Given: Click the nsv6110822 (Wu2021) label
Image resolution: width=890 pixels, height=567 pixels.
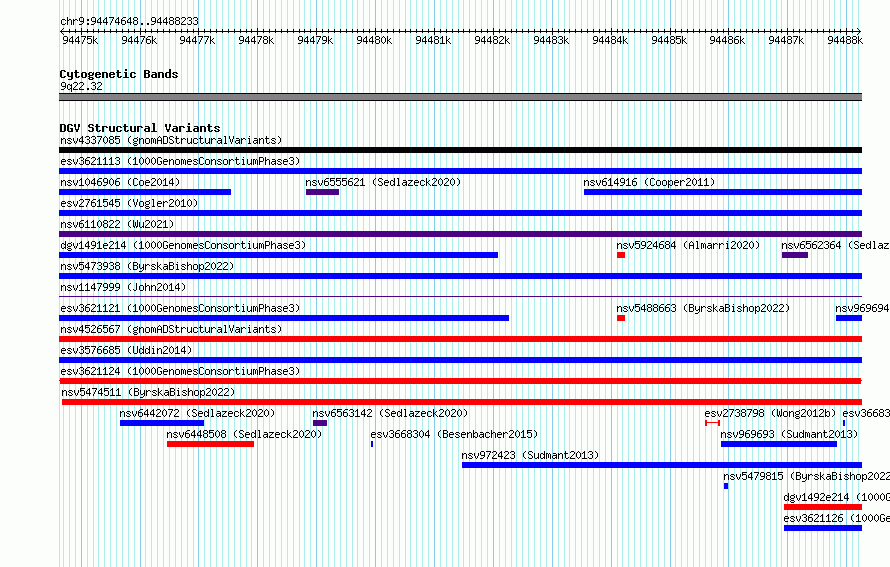Looking at the screenshot, I should [117, 224].
